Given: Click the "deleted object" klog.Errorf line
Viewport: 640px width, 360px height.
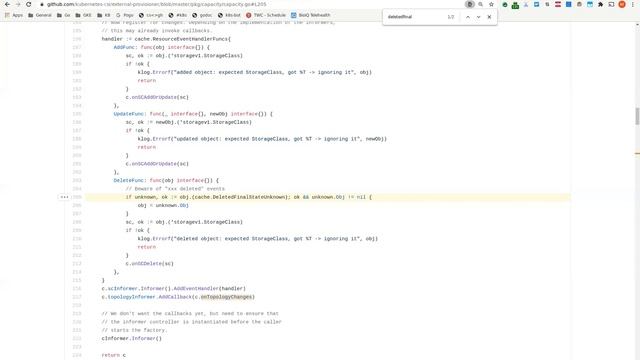Looking at the screenshot, I should tap(258, 239).
